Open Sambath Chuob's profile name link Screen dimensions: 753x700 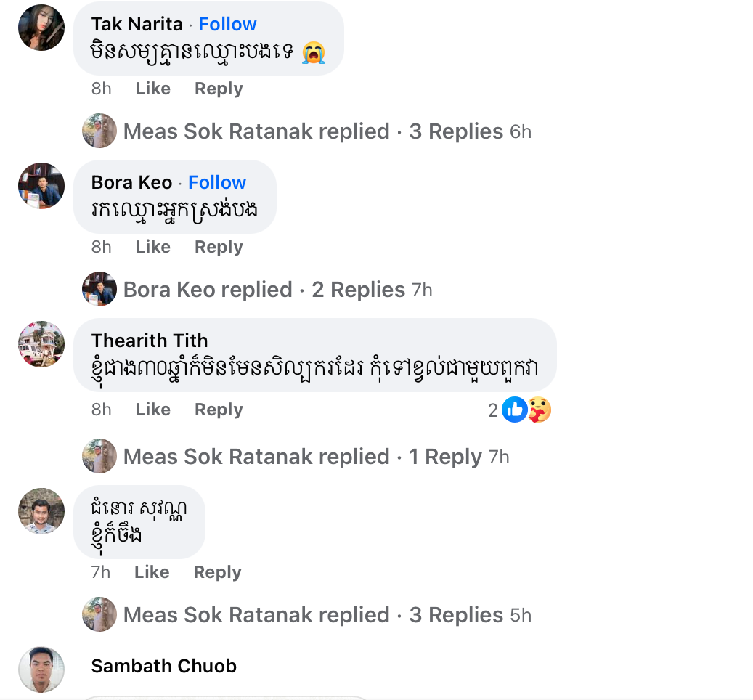pyautogui.click(x=164, y=666)
